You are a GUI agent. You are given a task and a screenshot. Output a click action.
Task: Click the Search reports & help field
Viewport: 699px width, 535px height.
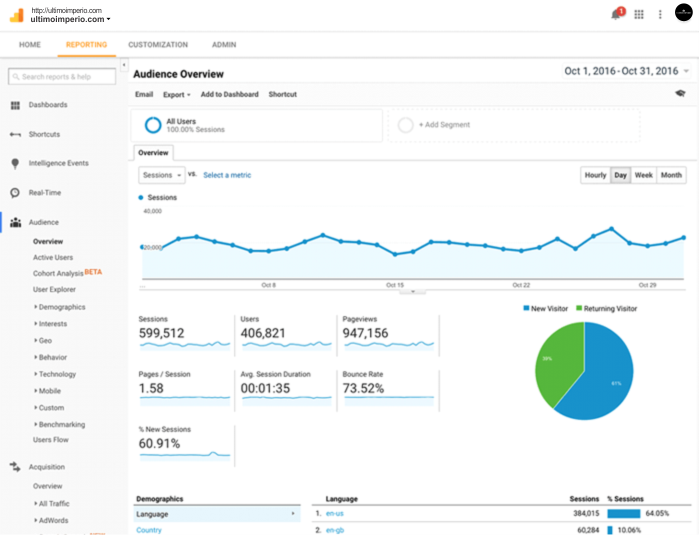[x=62, y=77]
